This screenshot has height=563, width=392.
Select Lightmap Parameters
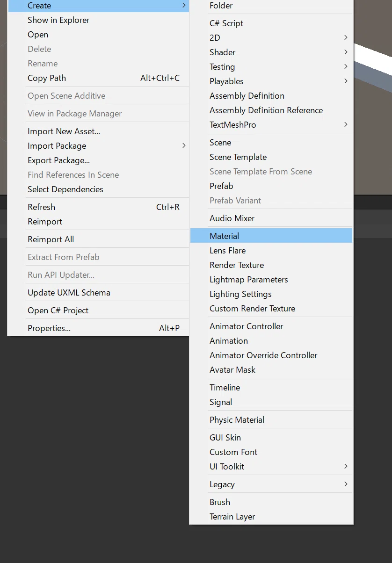click(x=271, y=280)
